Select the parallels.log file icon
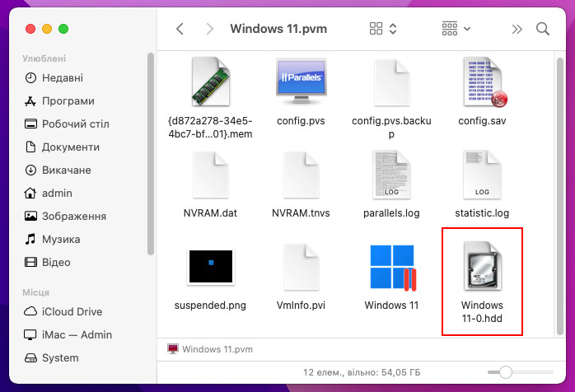The height and width of the screenshot is (392, 575). click(x=391, y=175)
